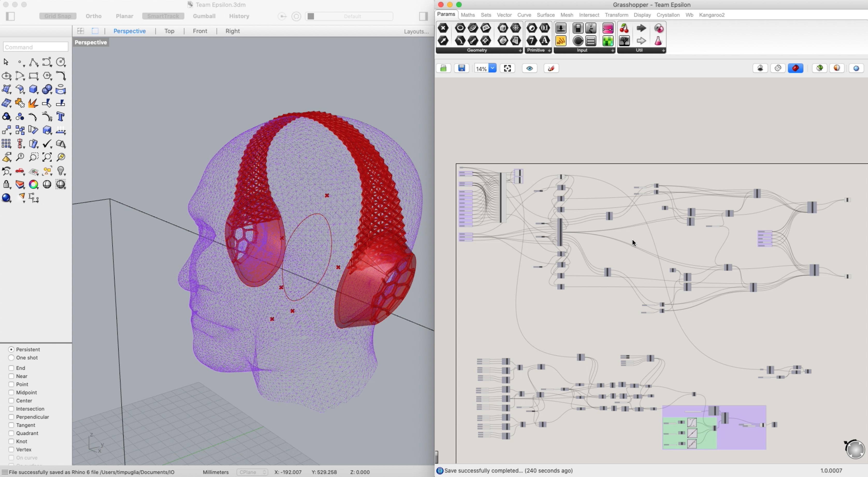Pick the Gradient control component icon
Viewport: 868px width, 477px height.
click(607, 28)
